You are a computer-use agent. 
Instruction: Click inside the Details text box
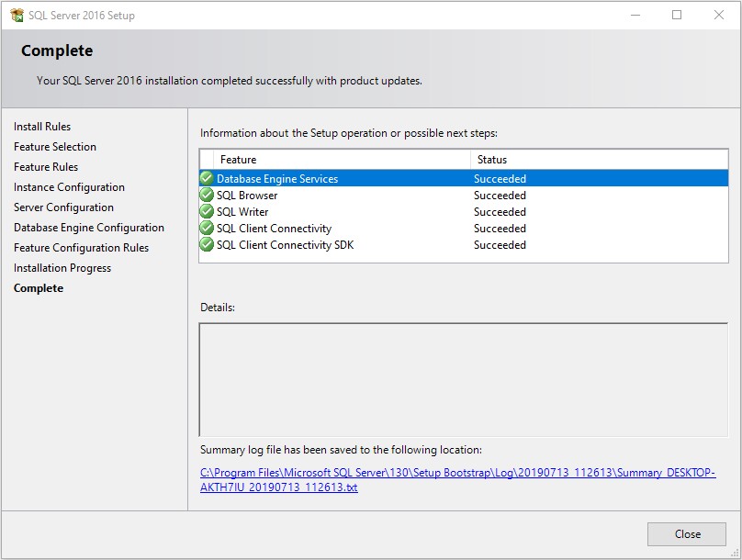tap(463, 379)
